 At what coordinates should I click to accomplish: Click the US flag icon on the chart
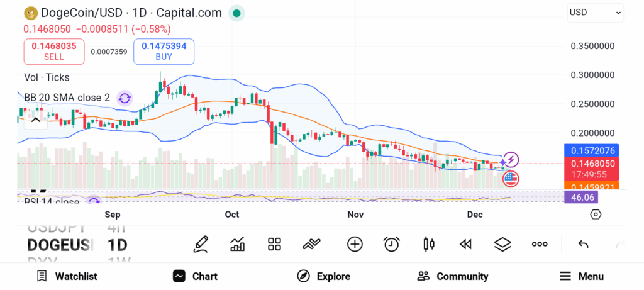(511, 179)
